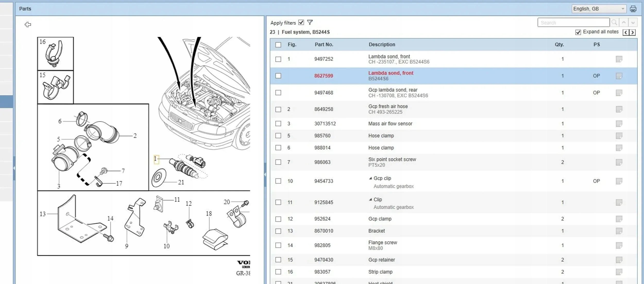Open note icon for Bracket row
The height and width of the screenshot is (284, 644).
619,231
